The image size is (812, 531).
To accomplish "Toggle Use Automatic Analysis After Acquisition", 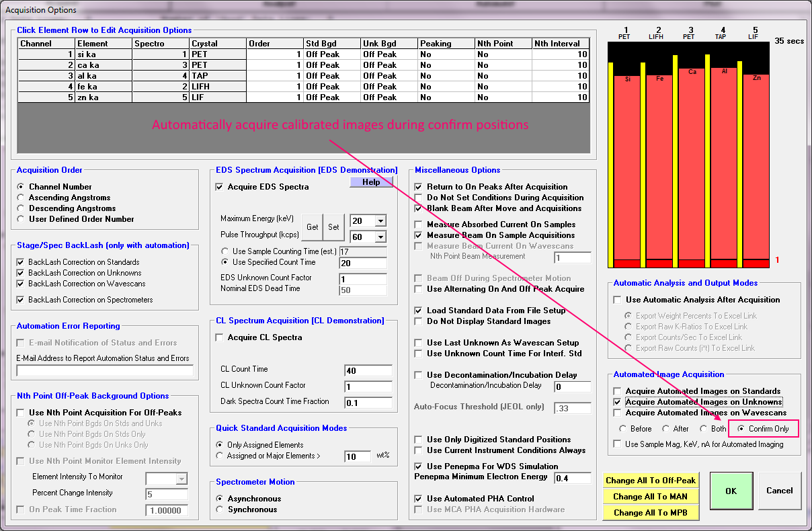I will tap(617, 300).
